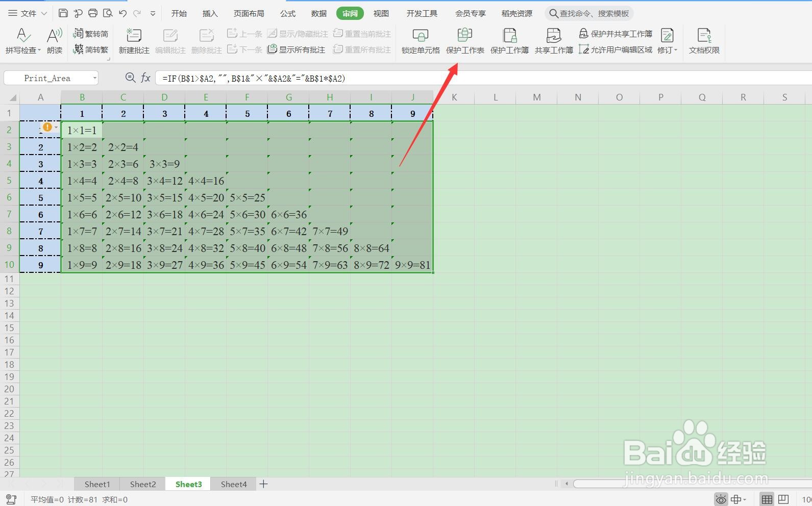This screenshot has width=812, height=506.
Task: Open the 页面布局 ribbon tab
Action: click(249, 13)
